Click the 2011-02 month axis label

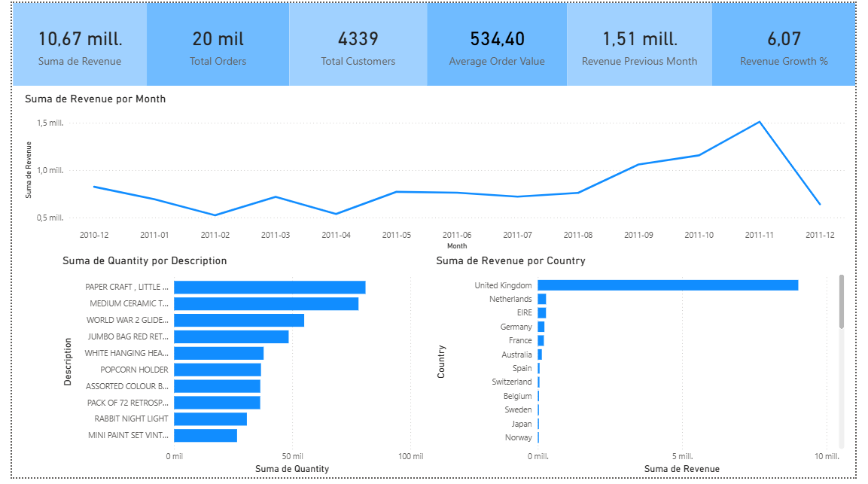(215, 235)
